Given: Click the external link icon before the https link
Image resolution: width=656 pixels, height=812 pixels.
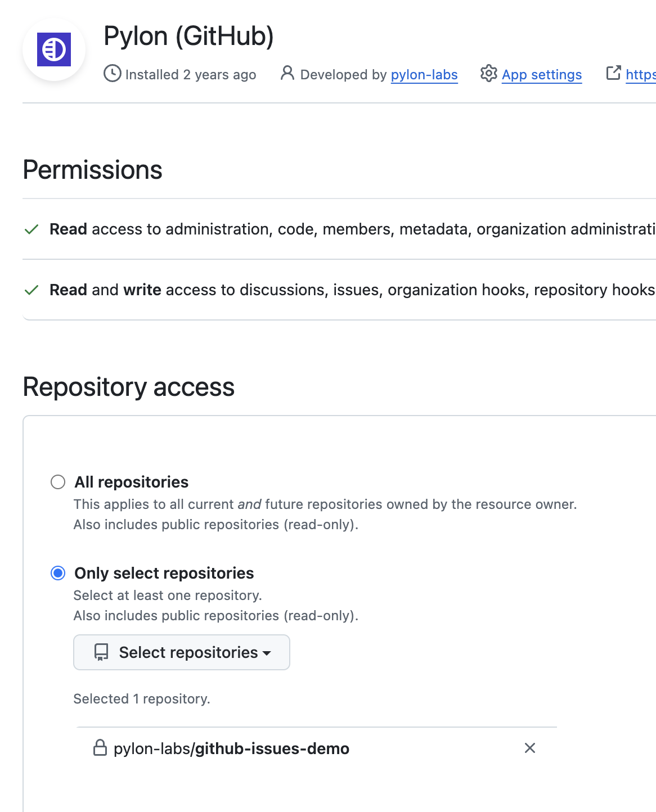Looking at the screenshot, I should click(x=613, y=74).
